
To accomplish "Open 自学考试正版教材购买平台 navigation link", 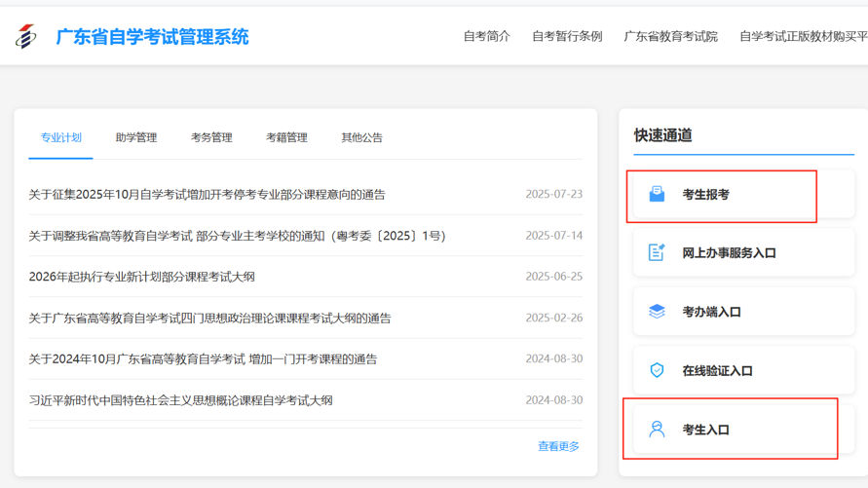I will click(804, 36).
